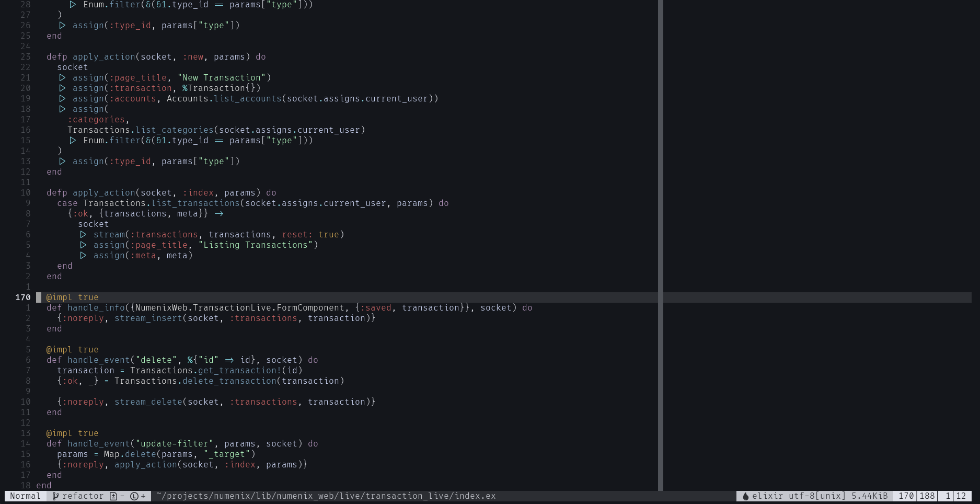This screenshot has width=980, height=504.
Task: Click the git branch icon beside refactor
Action: (x=55, y=496)
